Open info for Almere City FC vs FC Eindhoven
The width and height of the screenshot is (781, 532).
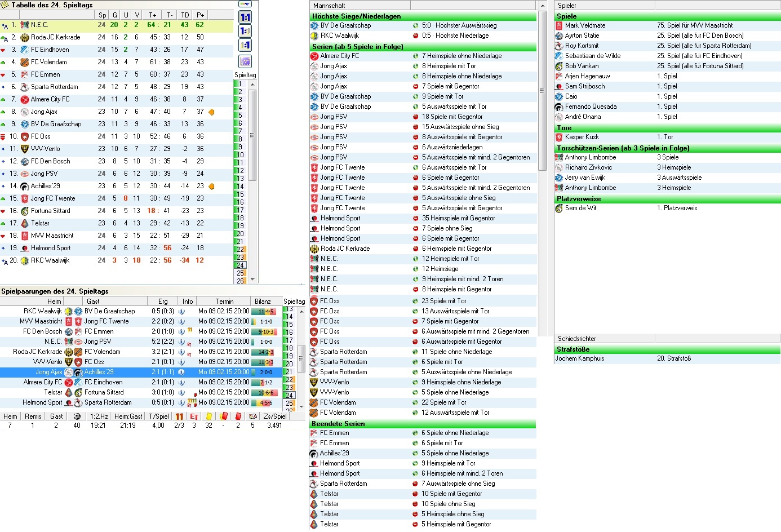(181, 382)
